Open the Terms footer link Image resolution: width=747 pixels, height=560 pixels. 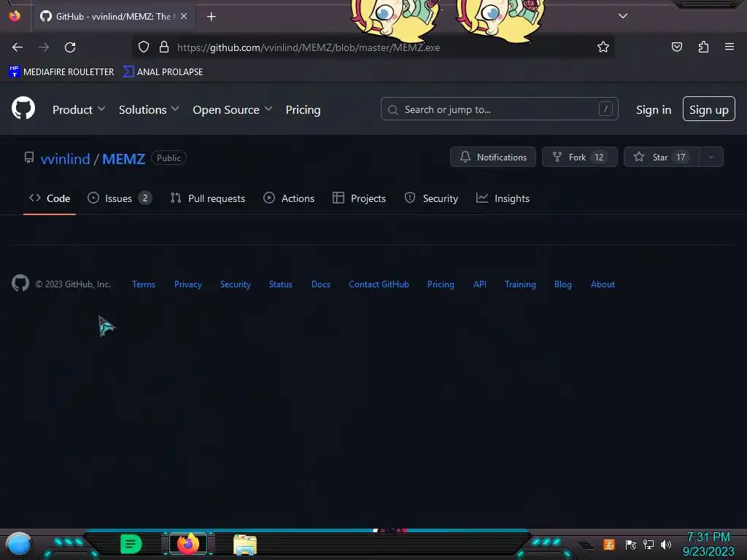pyautogui.click(x=144, y=284)
